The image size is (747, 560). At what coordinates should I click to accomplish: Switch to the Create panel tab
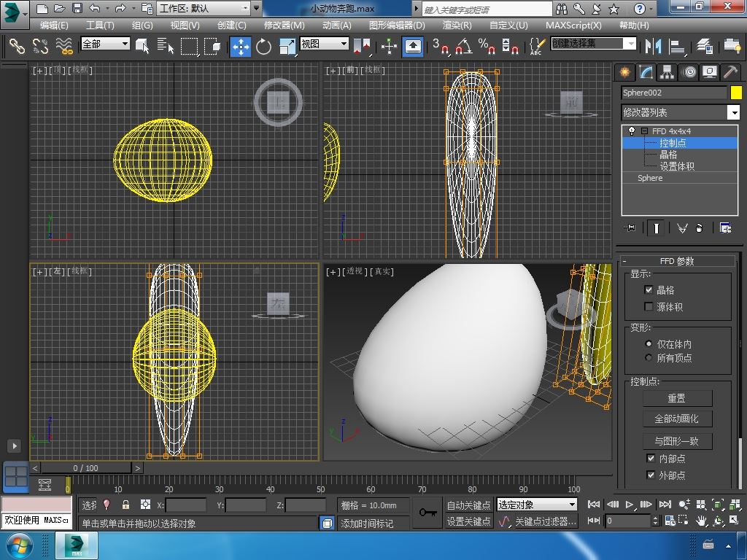tap(624, 72)
